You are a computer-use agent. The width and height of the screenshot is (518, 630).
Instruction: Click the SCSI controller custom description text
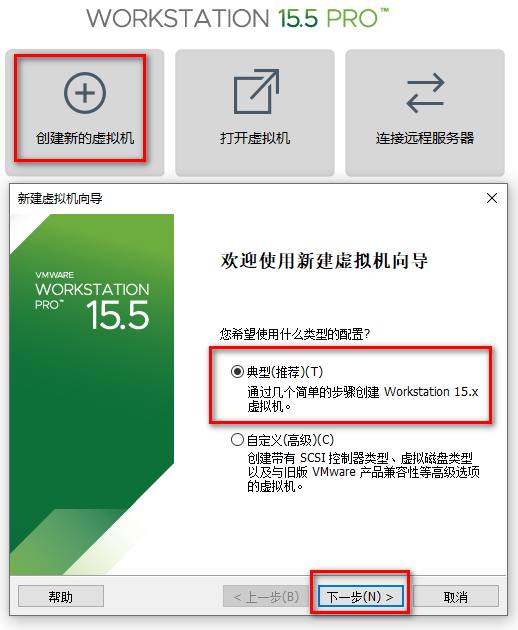363,472
